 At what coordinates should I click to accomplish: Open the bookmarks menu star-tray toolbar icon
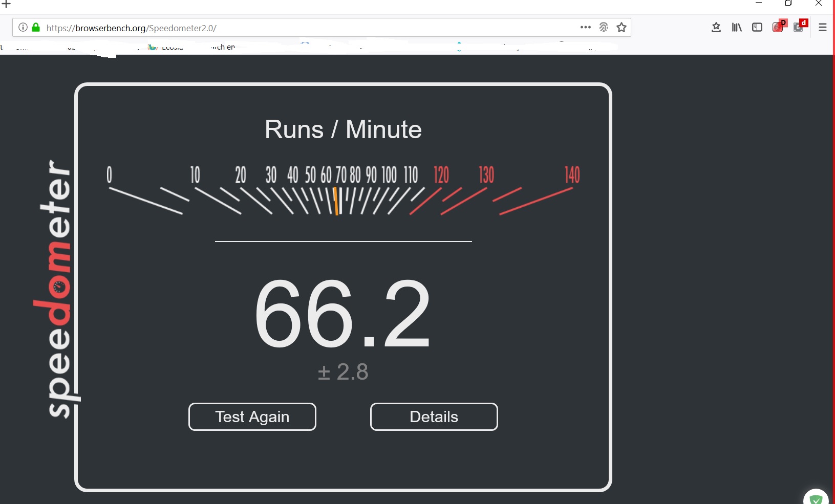click(716, 27)
